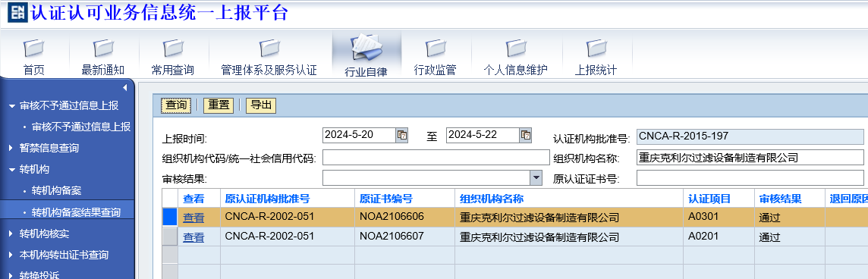
Task: Open 行政监管 folder icon
Action: pyautogui.click(x=435, y=49)
